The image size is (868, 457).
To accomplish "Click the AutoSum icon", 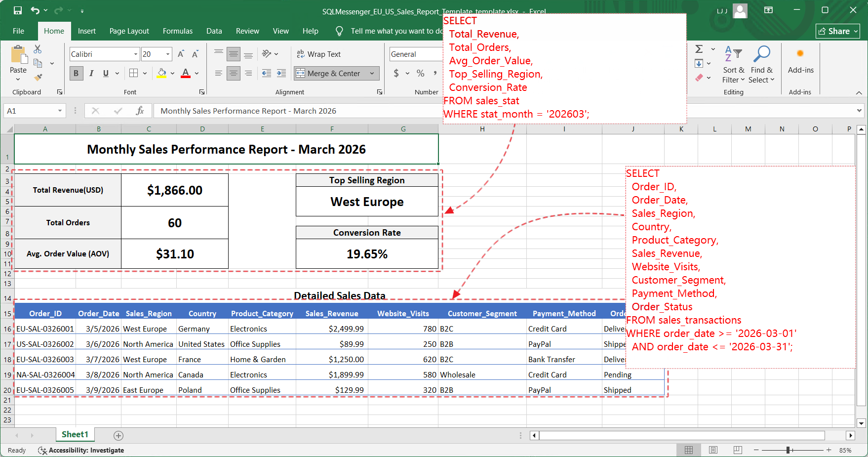I will (699, 49).
